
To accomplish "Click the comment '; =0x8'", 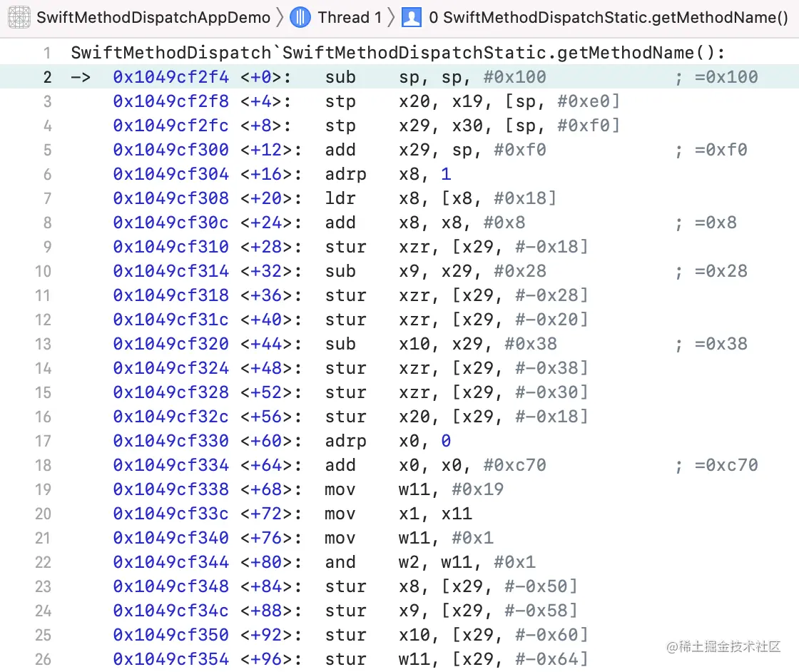I will click(x=706, y=223).
